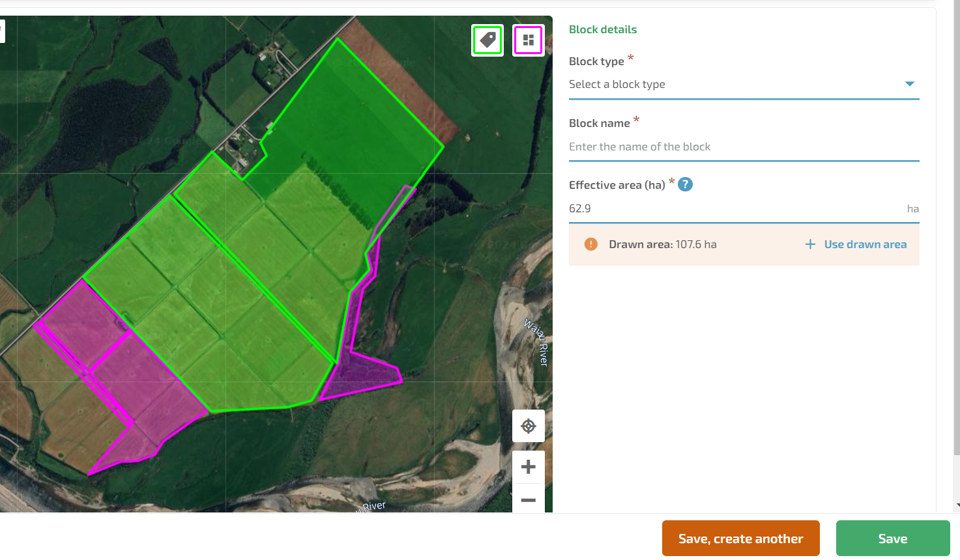Apply the 'Use drawn area' link
The image size is (960, 560).
[x=865, y=244]
